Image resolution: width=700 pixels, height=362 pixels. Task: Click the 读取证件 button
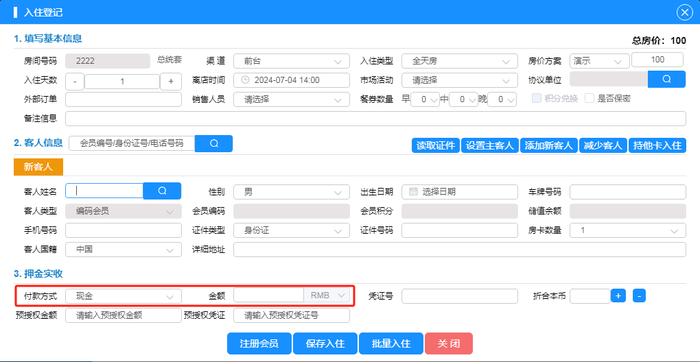435,145
